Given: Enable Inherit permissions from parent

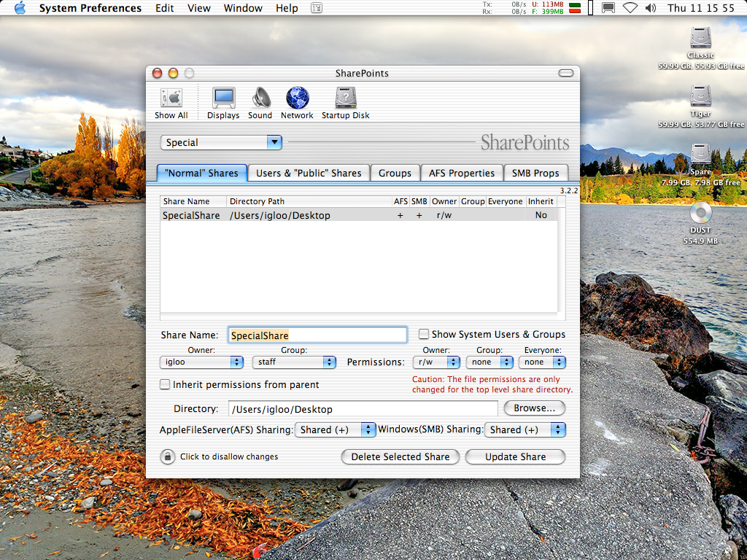Looking at the screenshot, I should coord(165,384).
